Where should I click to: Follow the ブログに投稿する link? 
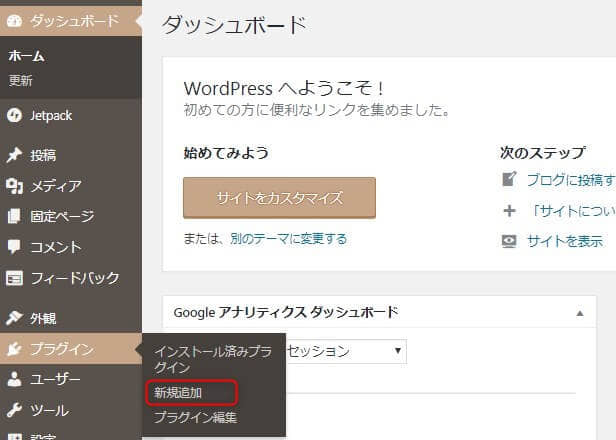(571, 180)
